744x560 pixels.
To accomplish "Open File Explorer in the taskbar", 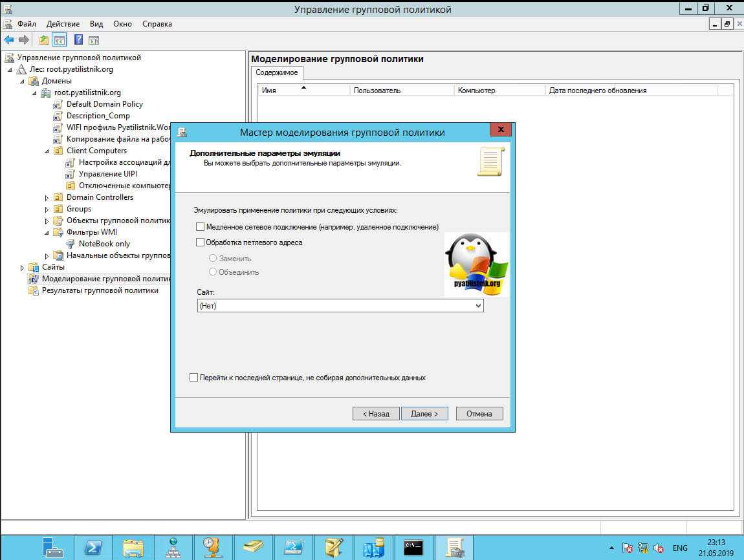I will [133, 547].
